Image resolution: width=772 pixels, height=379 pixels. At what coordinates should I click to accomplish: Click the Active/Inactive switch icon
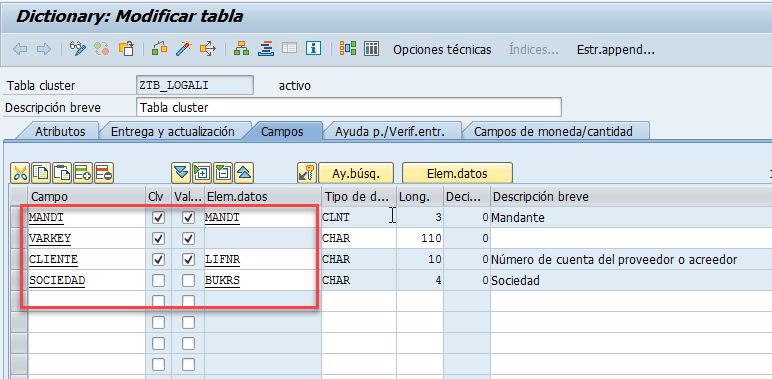coord(102,49)
